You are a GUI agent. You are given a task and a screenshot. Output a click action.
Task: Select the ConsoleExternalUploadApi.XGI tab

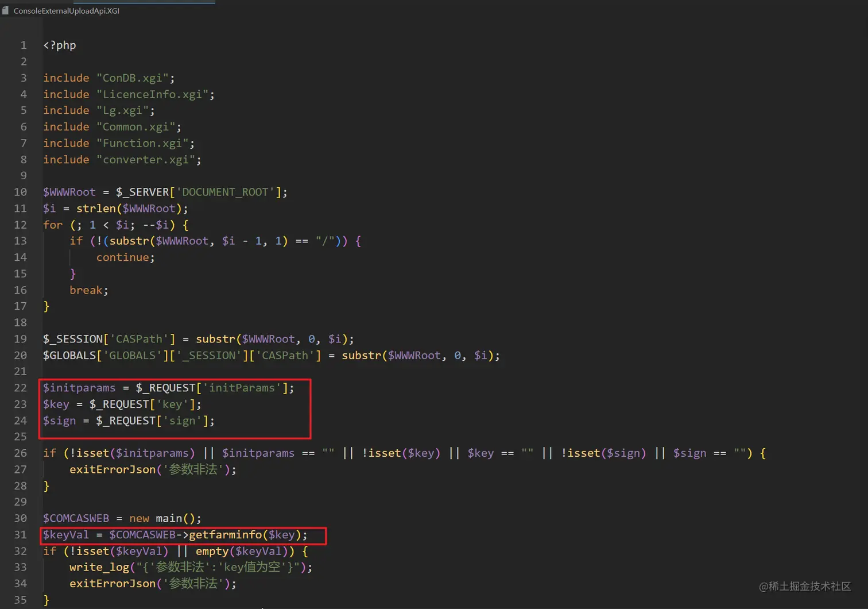coord(67,10)
